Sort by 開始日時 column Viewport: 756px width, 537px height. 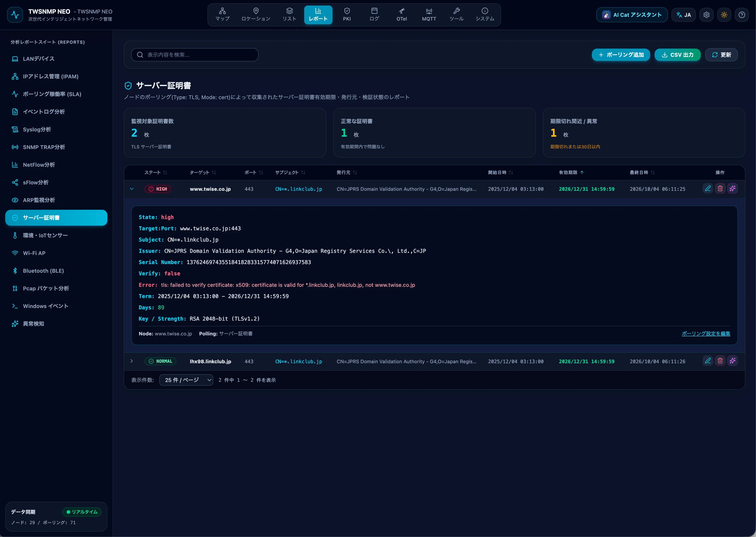click(x=501, y=173)
